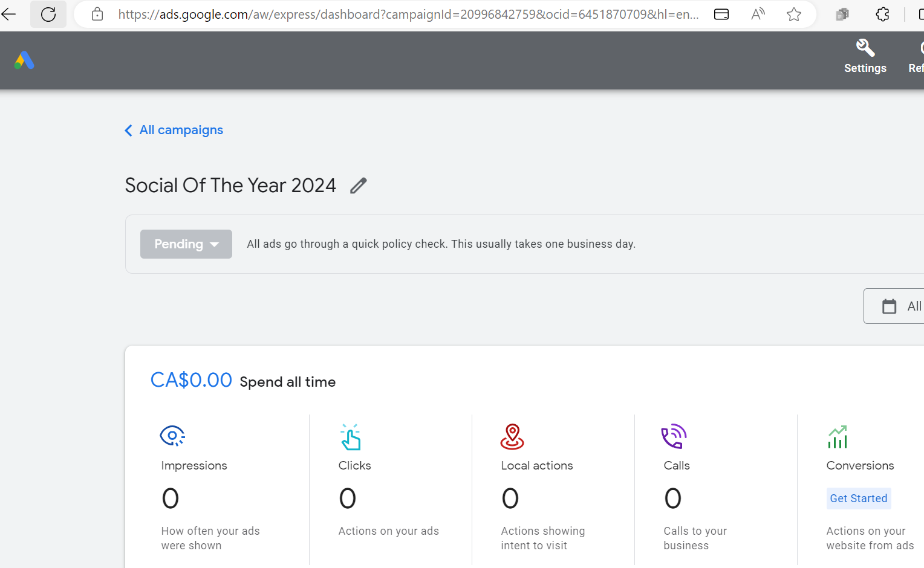Click Get Started for Conversions
924x568 pixels.
pos(858,499)
